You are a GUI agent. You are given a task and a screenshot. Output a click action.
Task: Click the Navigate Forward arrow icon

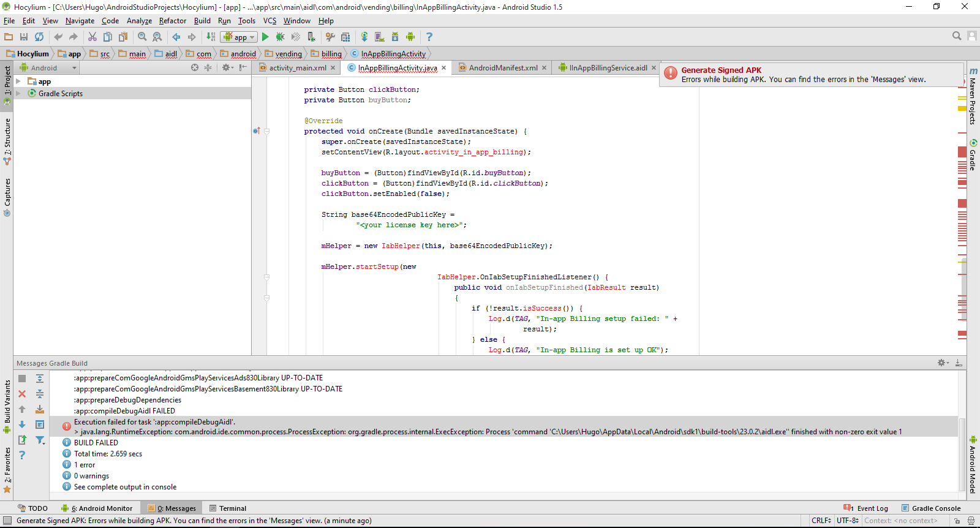(192, 37)
